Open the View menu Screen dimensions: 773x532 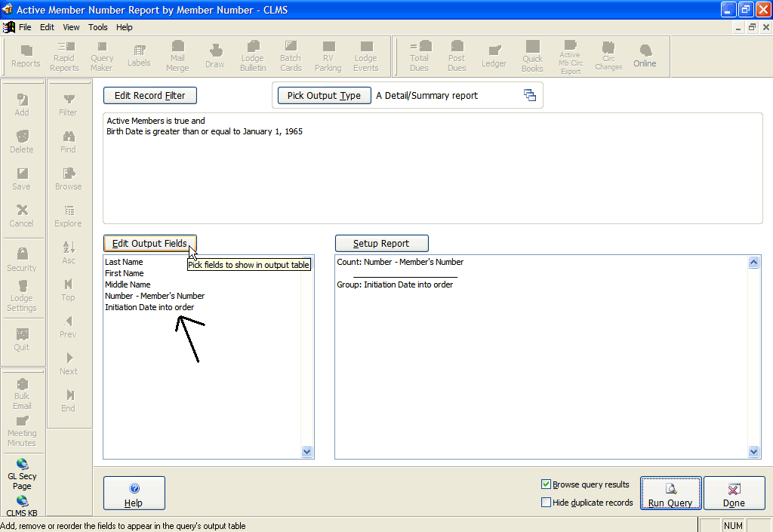71,27
